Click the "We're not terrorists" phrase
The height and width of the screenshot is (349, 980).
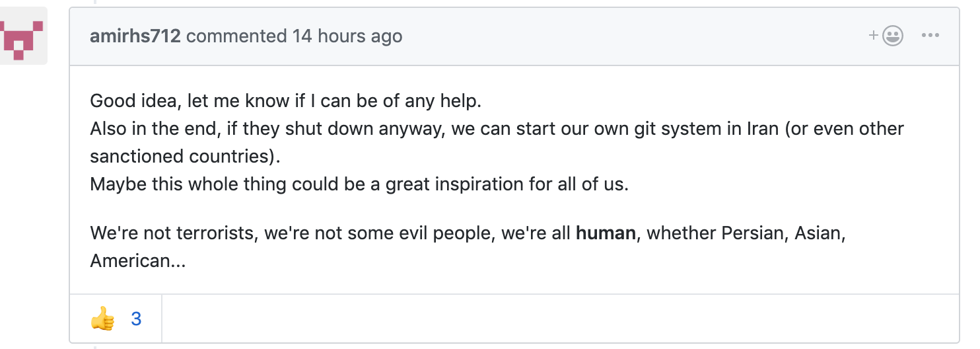coord(174,233)
